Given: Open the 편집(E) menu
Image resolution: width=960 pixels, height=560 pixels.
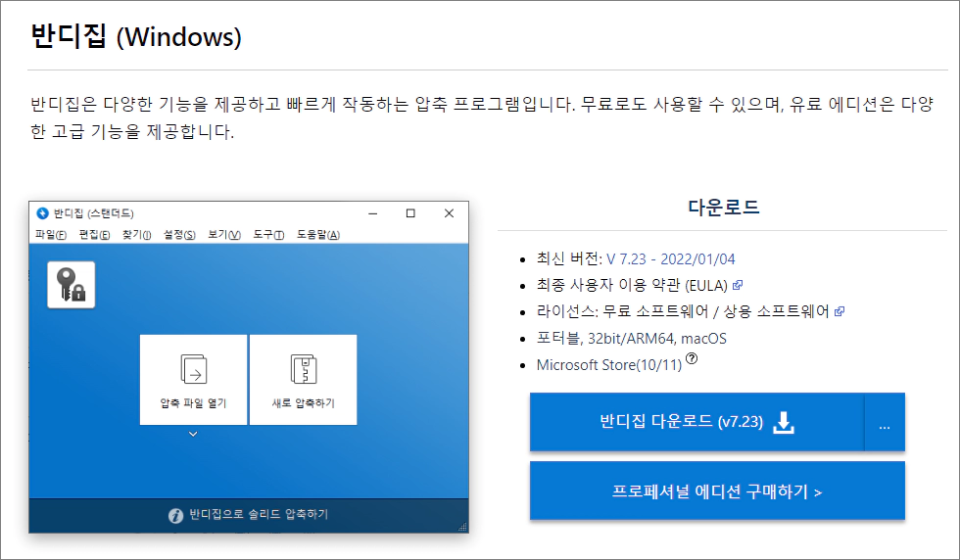Looking at the screenshot, I should (94, 234).
